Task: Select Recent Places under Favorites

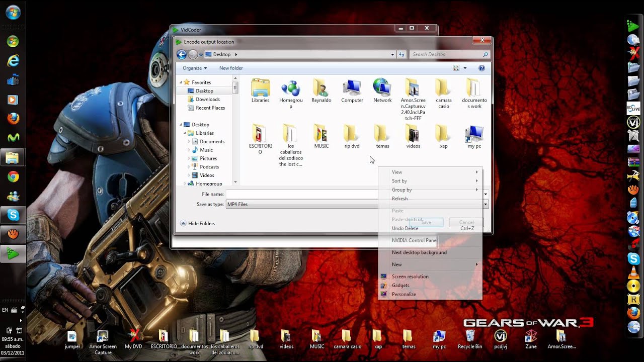Action: 206,108
